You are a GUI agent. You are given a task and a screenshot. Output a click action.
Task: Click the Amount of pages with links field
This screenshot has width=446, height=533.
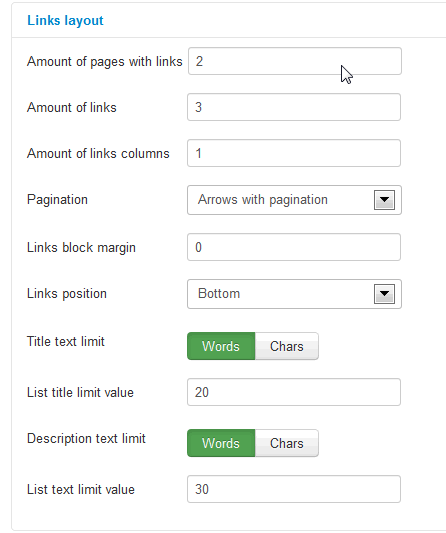[x=295, y=61]
